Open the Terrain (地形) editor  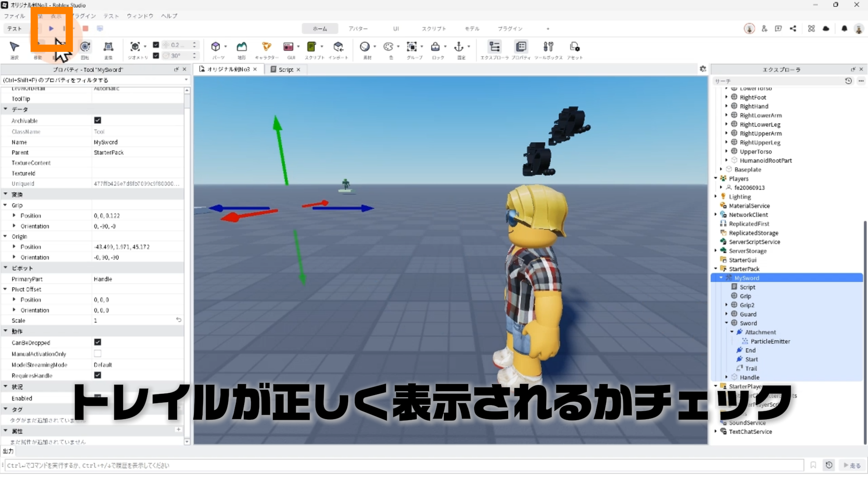click(x=242, y=47)
